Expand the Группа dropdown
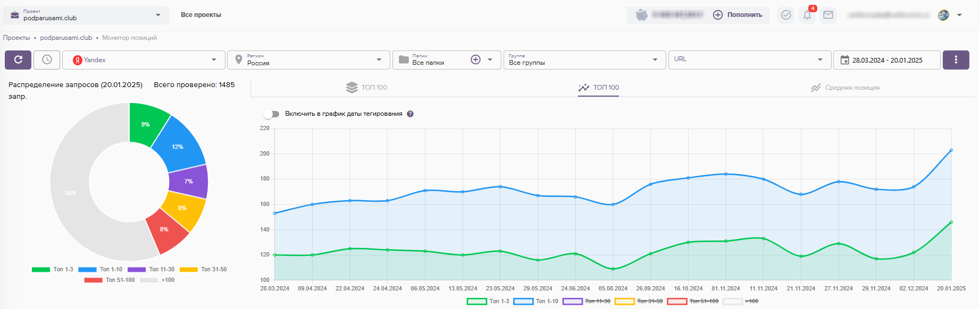The image size is (980, 309). (x=584, y=60)
